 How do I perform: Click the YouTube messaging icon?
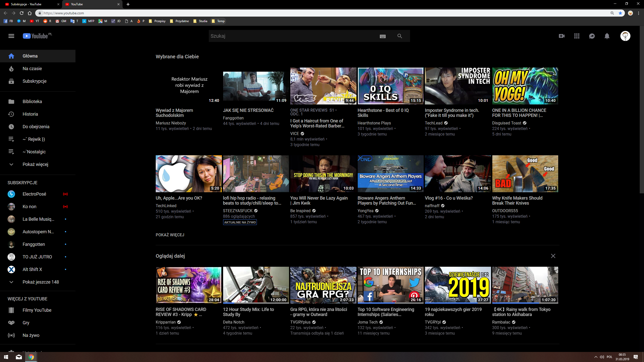pyautogui.click(x=592, y=36)
